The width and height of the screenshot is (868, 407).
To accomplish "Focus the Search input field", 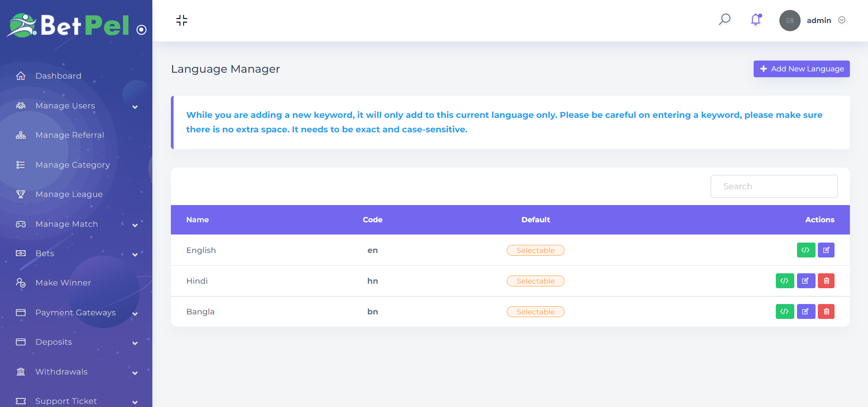I will 774,186.
